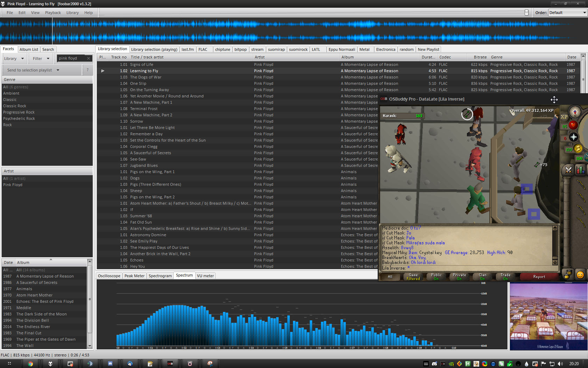Viewport: 588px width, 368px height.
Task: Open the Library dropdown in Facets
Action: point(14,59)
